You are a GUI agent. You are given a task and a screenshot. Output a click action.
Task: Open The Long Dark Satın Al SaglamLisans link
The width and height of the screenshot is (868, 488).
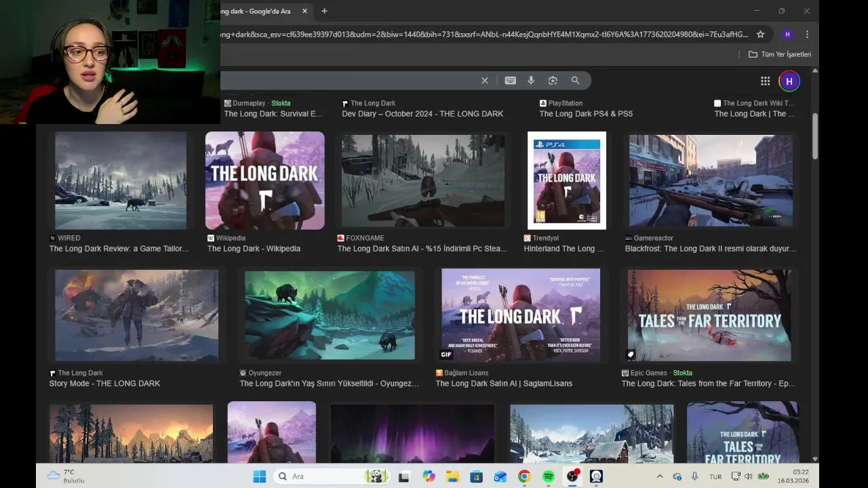[x=504, y=384]
